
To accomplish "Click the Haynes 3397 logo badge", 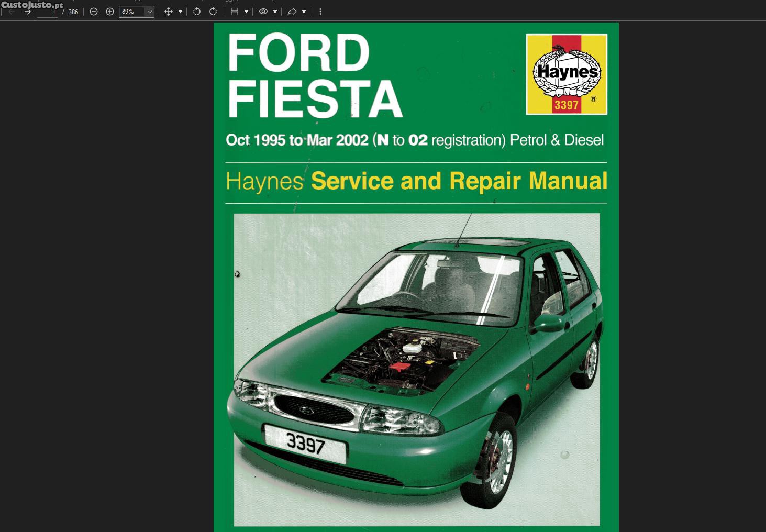I will (567, 74).
